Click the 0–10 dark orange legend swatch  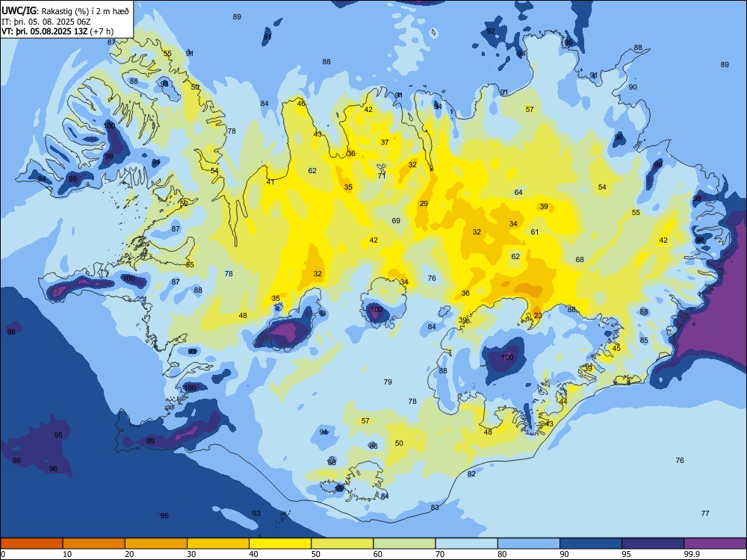[x=32, y=544]
